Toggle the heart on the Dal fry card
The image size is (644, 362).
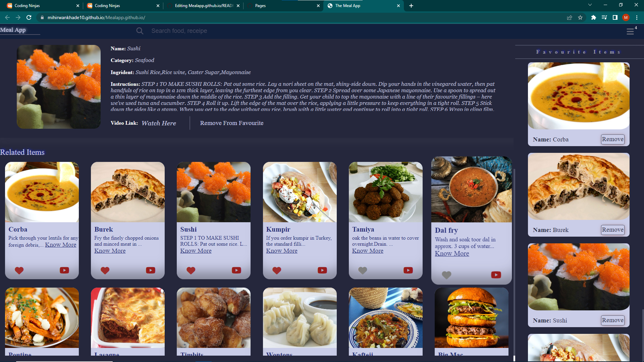(446, 275)
